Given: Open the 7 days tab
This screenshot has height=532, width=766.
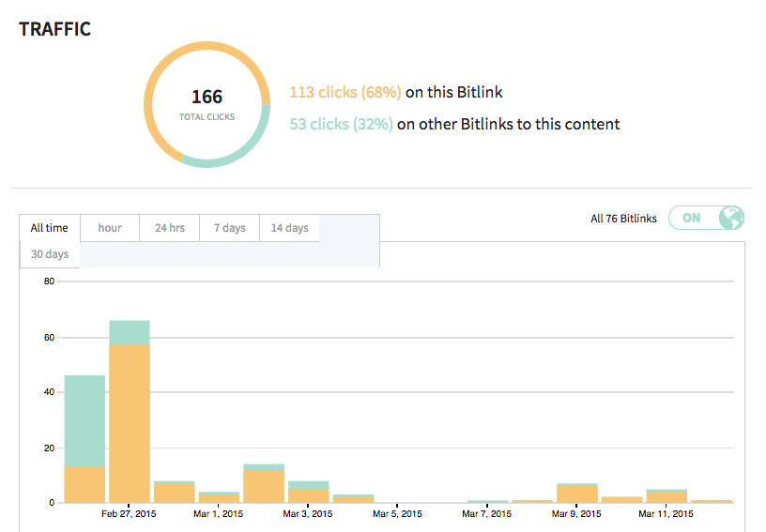Looking at the screenshot, I should [x=230, y=228].
